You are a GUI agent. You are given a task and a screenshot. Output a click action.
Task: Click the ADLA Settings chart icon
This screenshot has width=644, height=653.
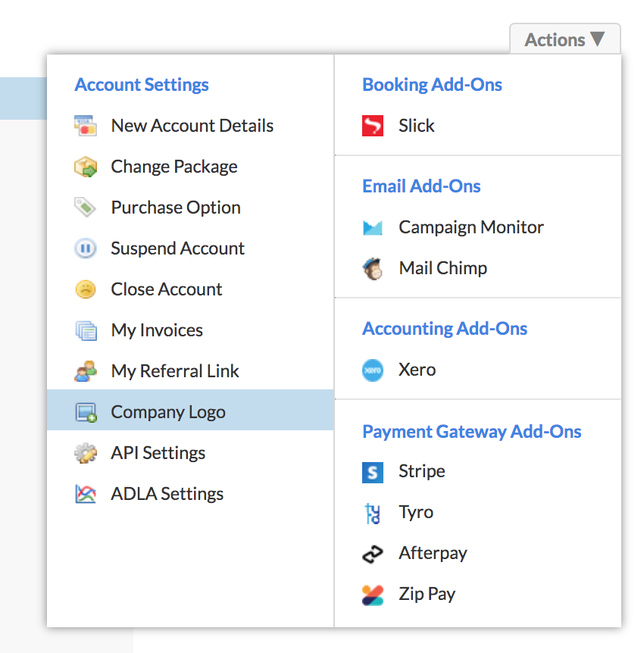click(x=86, y=494)
